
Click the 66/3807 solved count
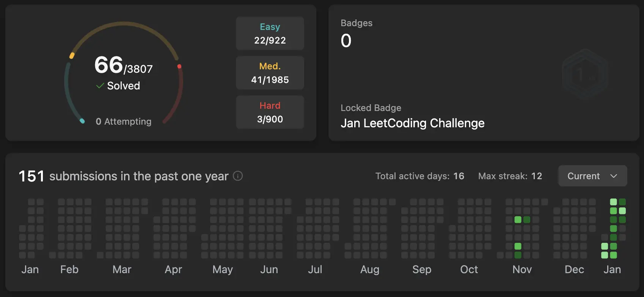(124, 65)
